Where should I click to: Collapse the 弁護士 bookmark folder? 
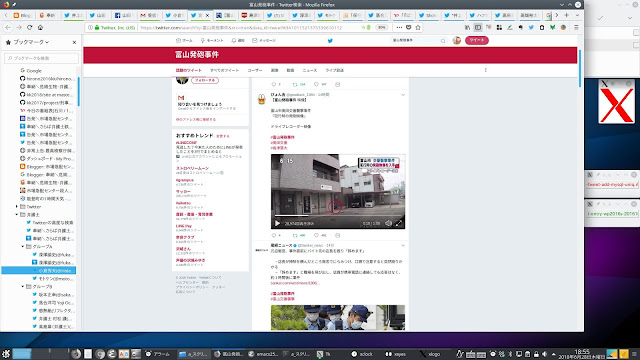click(17, 215)
